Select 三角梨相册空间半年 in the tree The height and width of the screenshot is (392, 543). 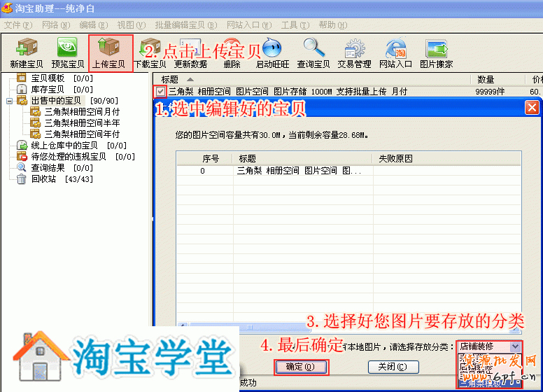coord(81,122)
